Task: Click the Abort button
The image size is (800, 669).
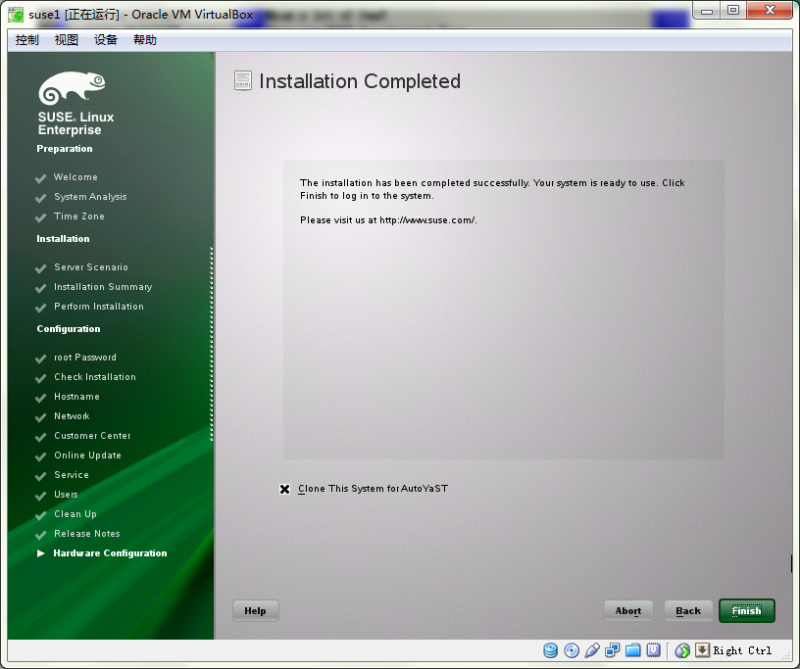Action: 628,610
